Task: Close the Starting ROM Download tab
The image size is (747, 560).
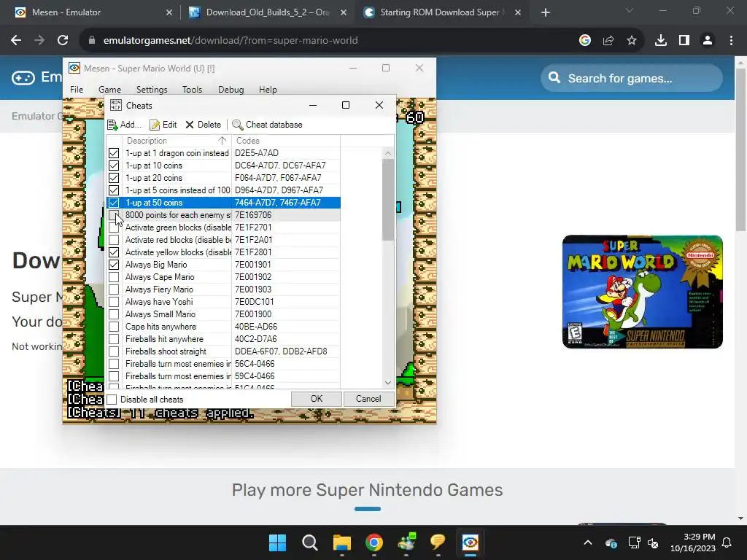Action: (518, 12)
